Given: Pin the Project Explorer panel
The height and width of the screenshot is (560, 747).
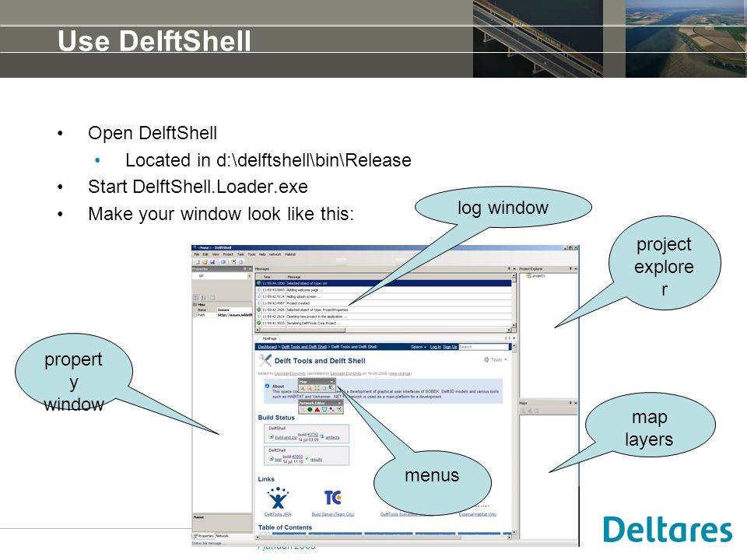Looking at the screenshot, I should 570,269.
